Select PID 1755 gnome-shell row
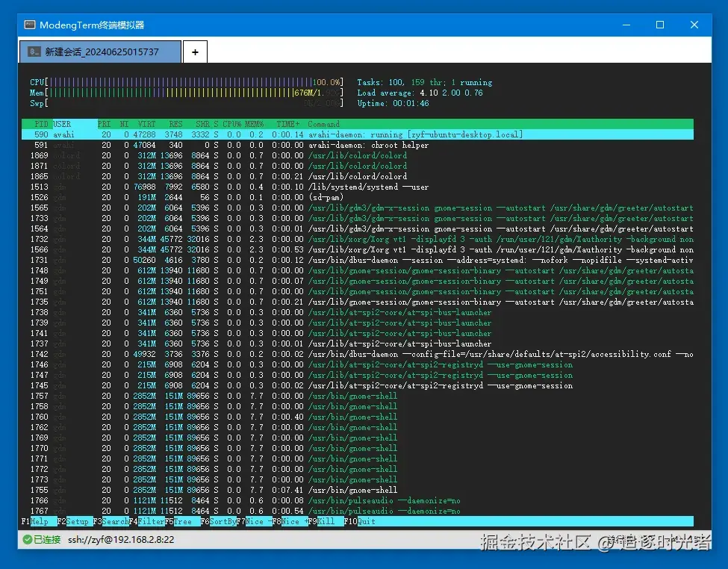Viewport: 728px width, 569px height. pos(358,490)
